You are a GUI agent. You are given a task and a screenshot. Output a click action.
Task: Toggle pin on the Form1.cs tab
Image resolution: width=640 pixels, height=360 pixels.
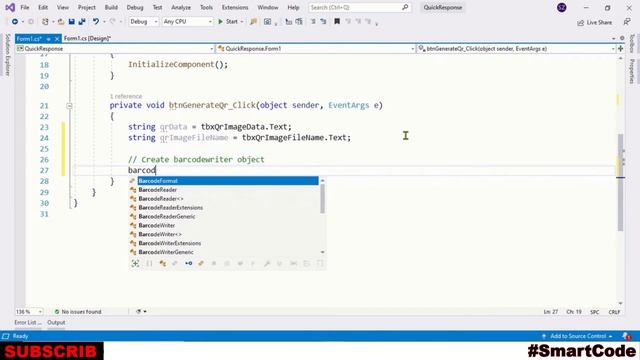49,39
